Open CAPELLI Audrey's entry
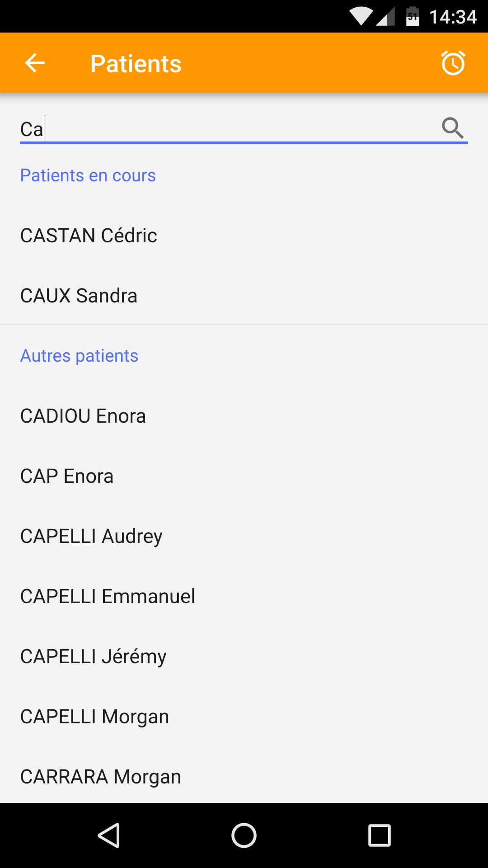488x868 pixels. tap(91, 536)
